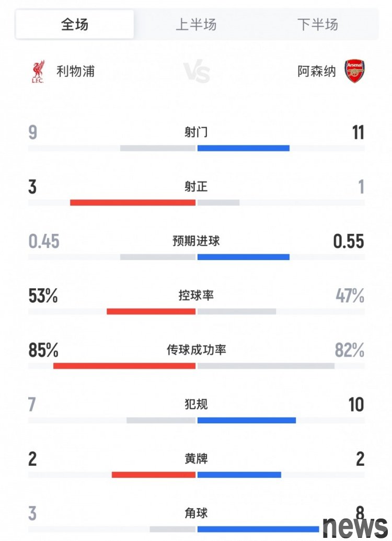Open the 利物浦 team name link

coord(75,72)
